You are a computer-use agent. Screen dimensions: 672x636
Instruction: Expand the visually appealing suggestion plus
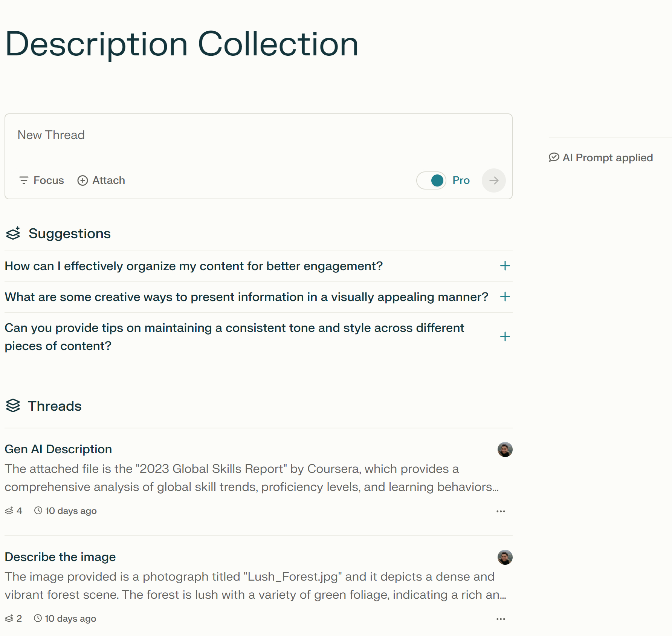click(x=505, y=297)
